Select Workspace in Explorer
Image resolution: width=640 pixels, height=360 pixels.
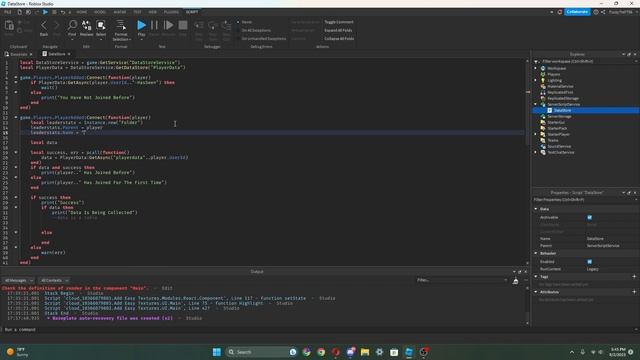(557, 68)
